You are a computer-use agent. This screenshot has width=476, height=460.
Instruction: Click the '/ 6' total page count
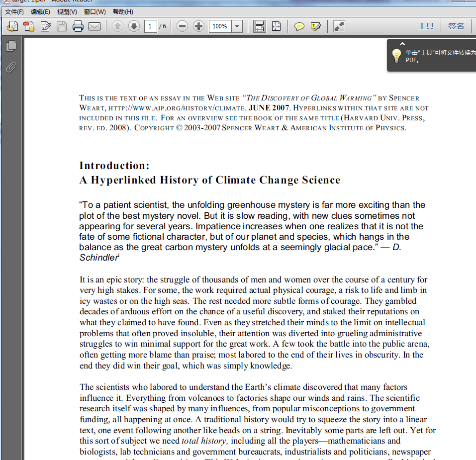(x=163, y=26)
